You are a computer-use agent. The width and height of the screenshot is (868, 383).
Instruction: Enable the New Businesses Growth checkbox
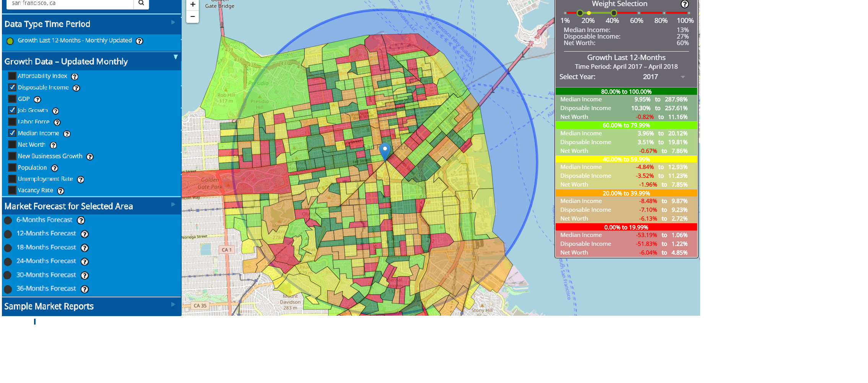[12, 156]
